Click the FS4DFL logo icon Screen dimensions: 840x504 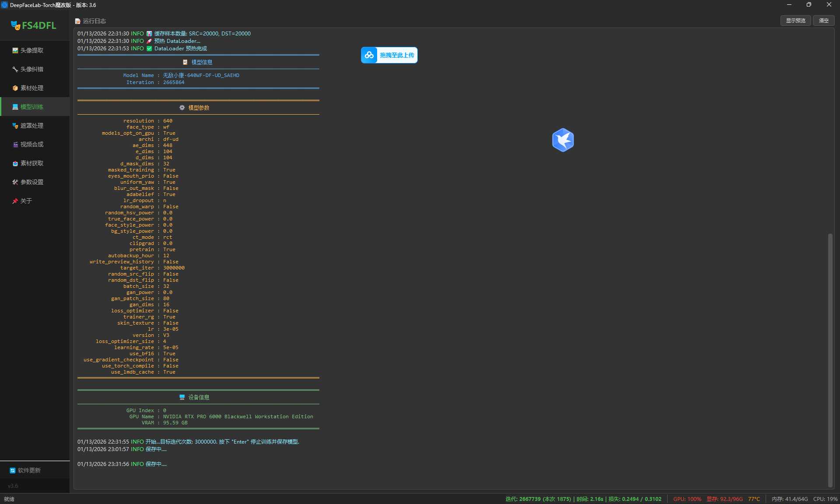click(x=16, y=25)
